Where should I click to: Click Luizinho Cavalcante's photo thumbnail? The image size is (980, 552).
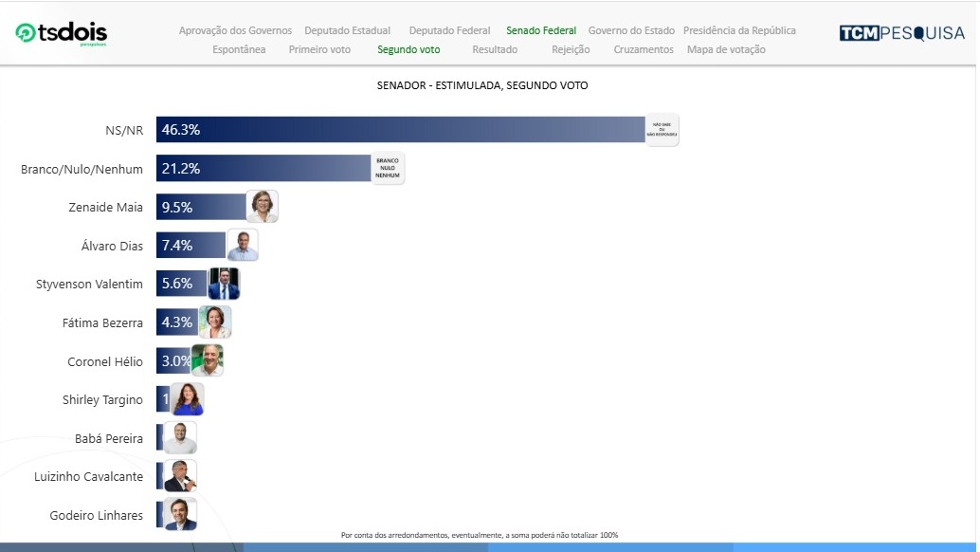tap(180, 476)
